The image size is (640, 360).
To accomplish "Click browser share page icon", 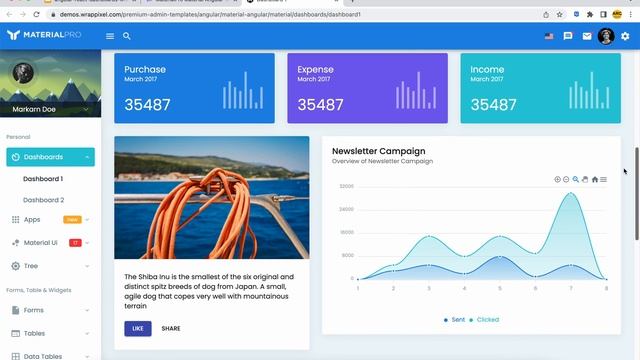I will [x=546, y=15].
